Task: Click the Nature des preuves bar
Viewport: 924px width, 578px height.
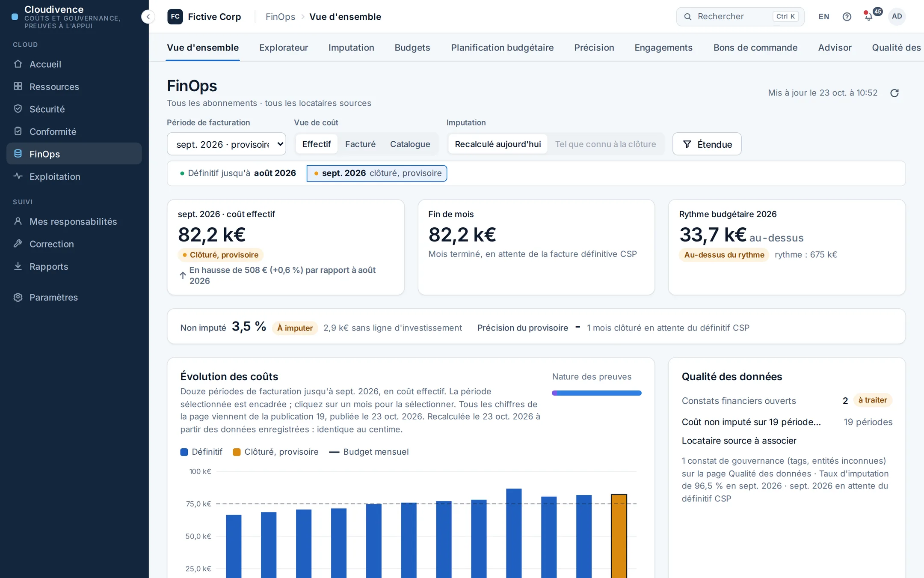Action: (596, 393)
